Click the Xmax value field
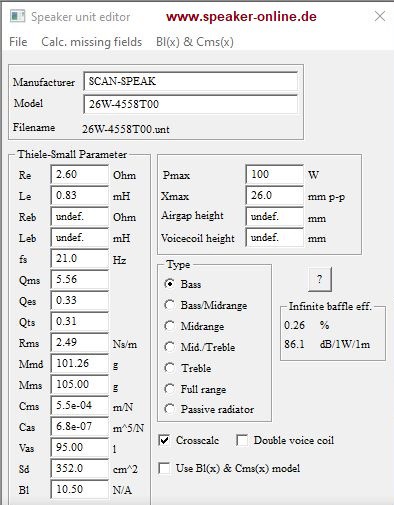This screenshot has height=505, width=394. coord(274,195)
